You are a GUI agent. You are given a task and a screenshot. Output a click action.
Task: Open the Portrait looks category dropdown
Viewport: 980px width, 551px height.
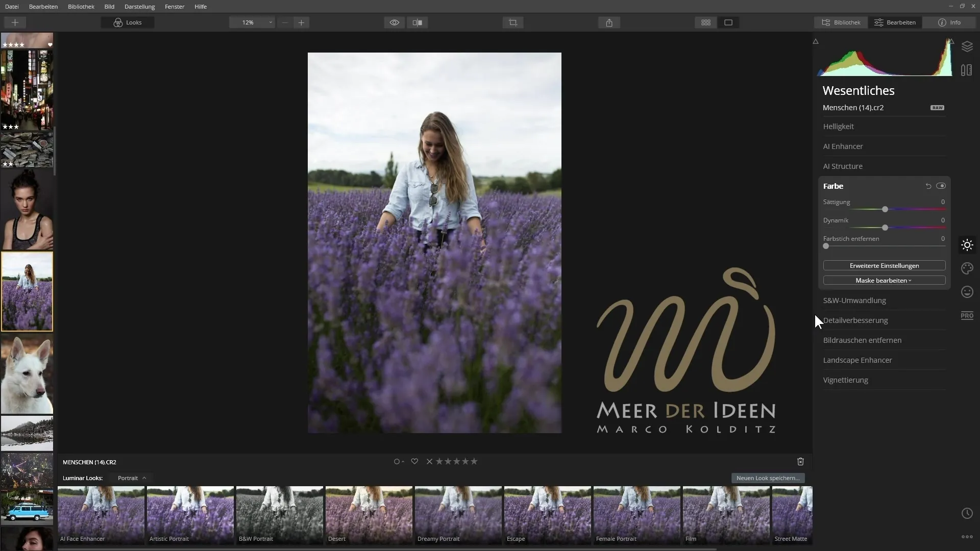tap(132, 478)
